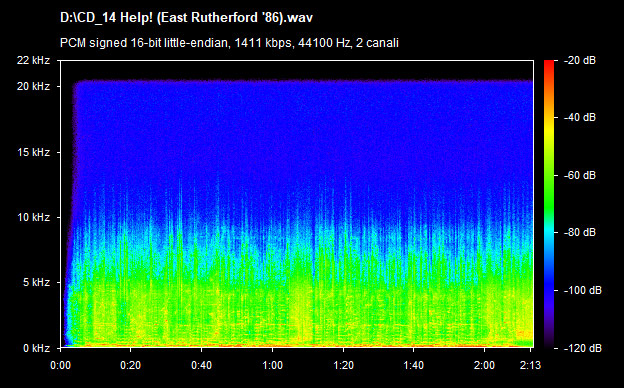
Task: Click the -120 dB label on color scale
Action: 583,348
